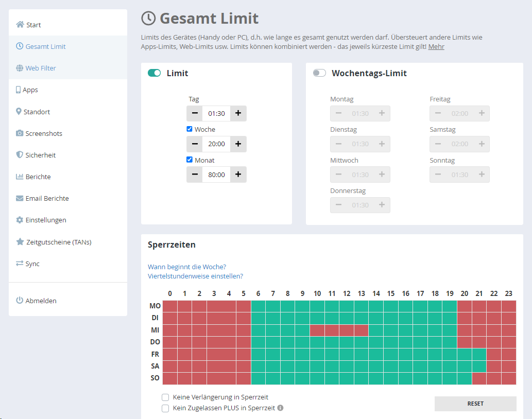The width and height of the screenshot is (532, 419).
Task: Toggle the SO 21 o'clock red cell
Action: click(x=479, y=378)
